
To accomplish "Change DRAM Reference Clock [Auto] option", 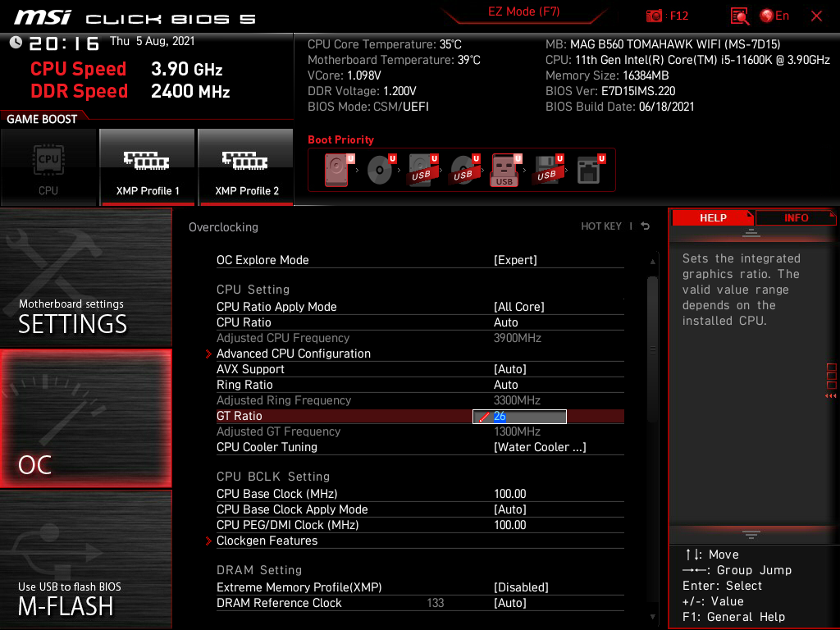I will (x=509, y=603).
